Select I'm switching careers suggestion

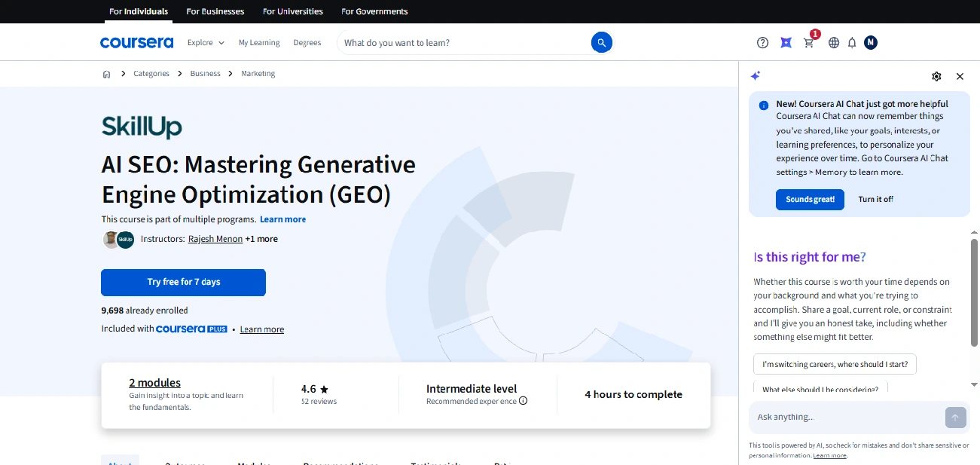coord(835,364)
